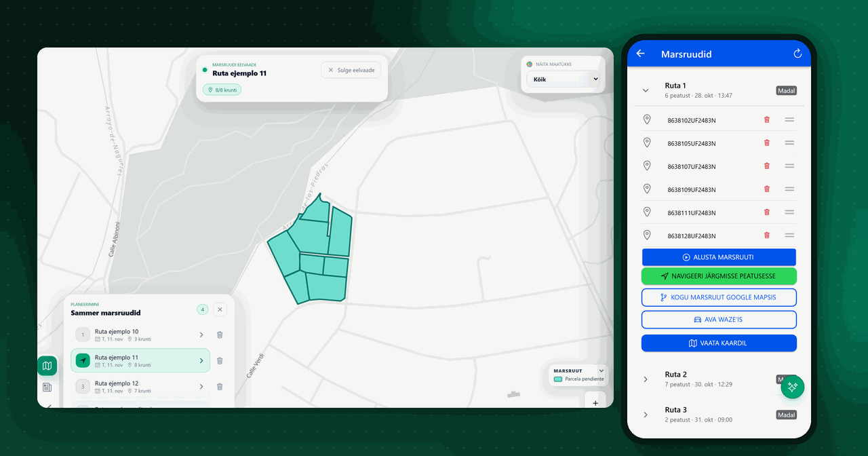Click the Calle Albinoni street label
Image resolution: width=868 pixels, height=456 pixels.
113,239
